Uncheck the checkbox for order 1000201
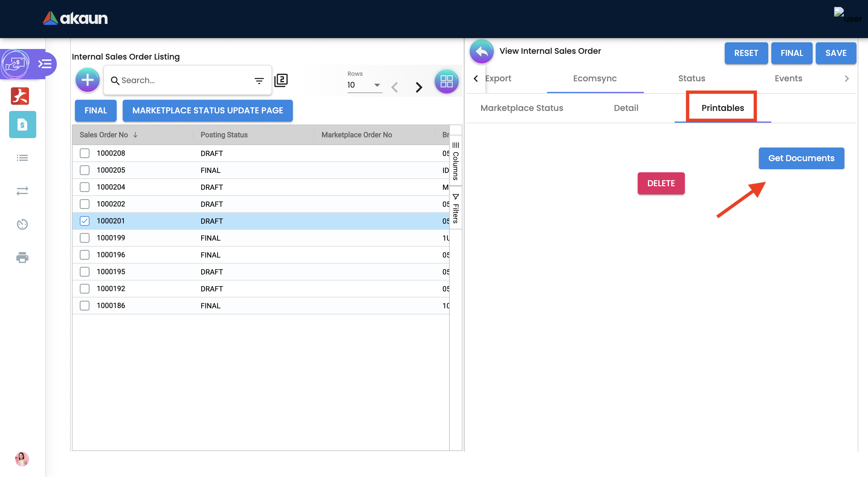Screen dimensions: 868x477 [85, 221]
